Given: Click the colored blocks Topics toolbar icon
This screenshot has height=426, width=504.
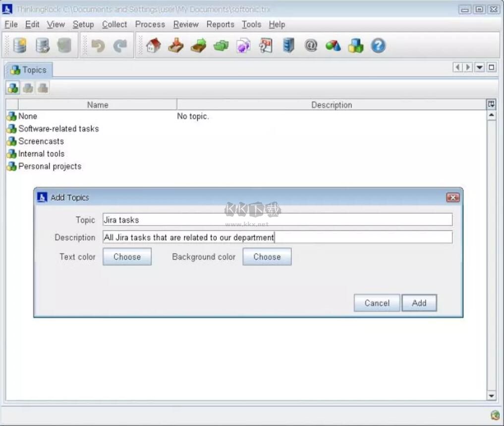Looking at the screenshot, I should coord(355,46).
